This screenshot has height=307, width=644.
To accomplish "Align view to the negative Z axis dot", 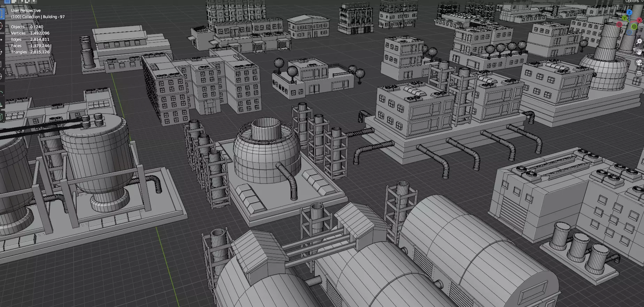I will coord(629,32).
